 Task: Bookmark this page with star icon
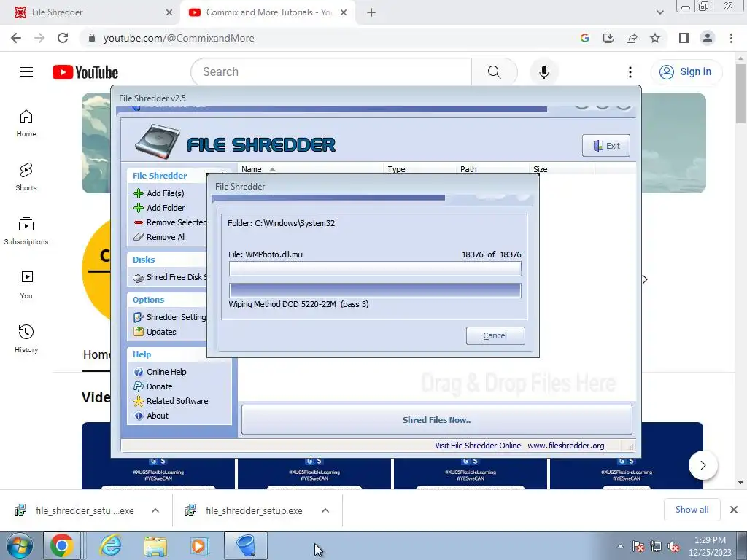[656, 38]
